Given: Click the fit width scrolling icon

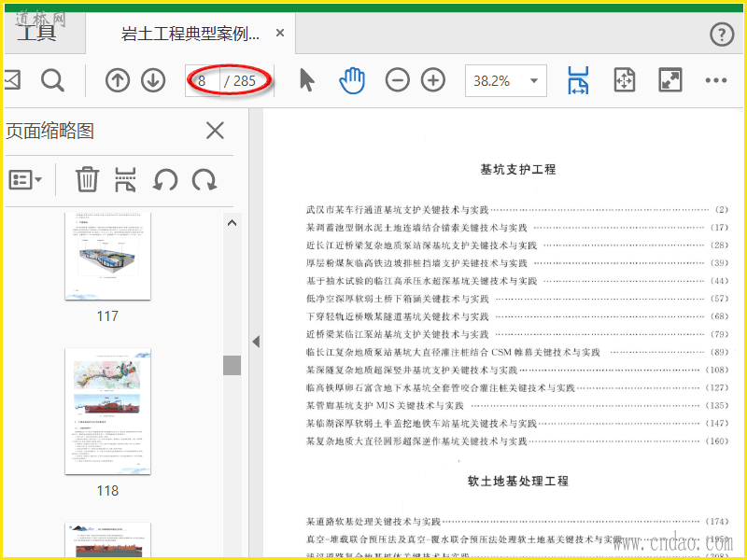Looking at the screenshot, I should pyautogui.click(x=578, y=80).
